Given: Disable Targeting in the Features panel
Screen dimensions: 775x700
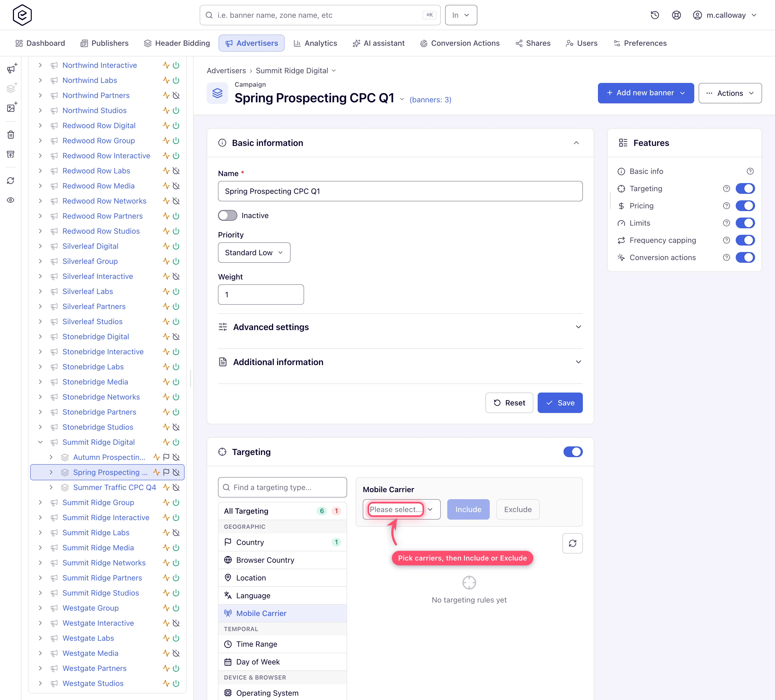Looking at the screenshot, I should 745,188.
